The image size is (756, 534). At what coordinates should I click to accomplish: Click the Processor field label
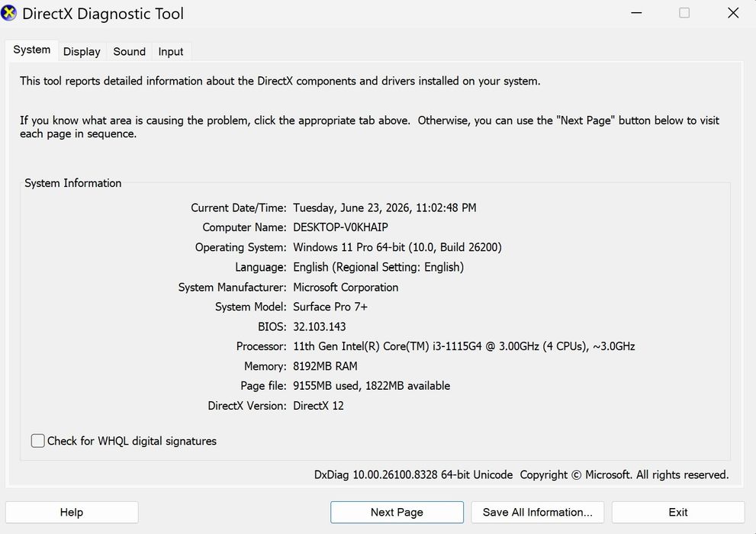(x=262, y=346)
